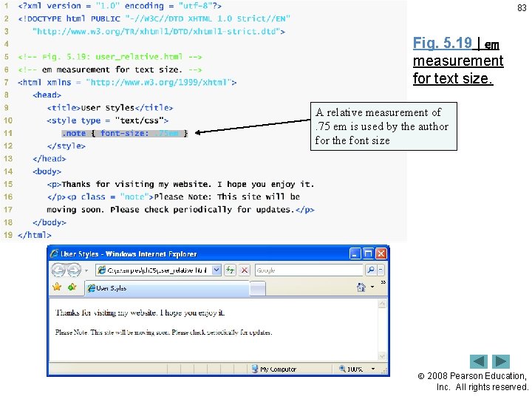Click the Add to Favorites icon
The image size is (532, 399).
pos(72,287)
